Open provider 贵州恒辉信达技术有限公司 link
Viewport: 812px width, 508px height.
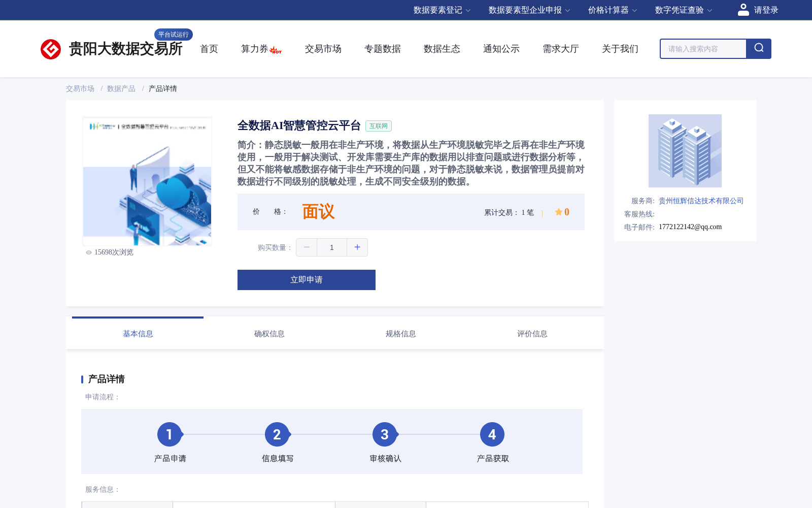point(701,201)
